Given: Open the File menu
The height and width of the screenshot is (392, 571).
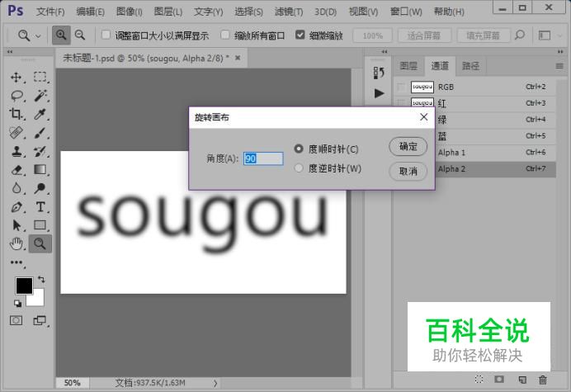Looking at the screenshot, I should (x=50, y=12).
